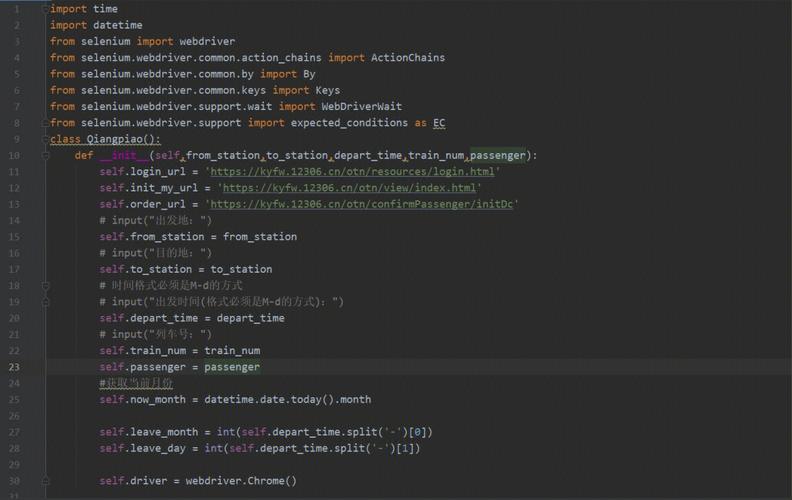Click the passenger parameter in __init__ signature

pos(500,156)
